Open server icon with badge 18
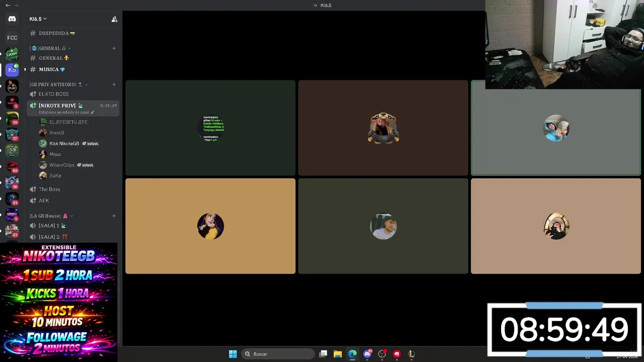This screenshot has width=644, height=362. coord(12,183)
